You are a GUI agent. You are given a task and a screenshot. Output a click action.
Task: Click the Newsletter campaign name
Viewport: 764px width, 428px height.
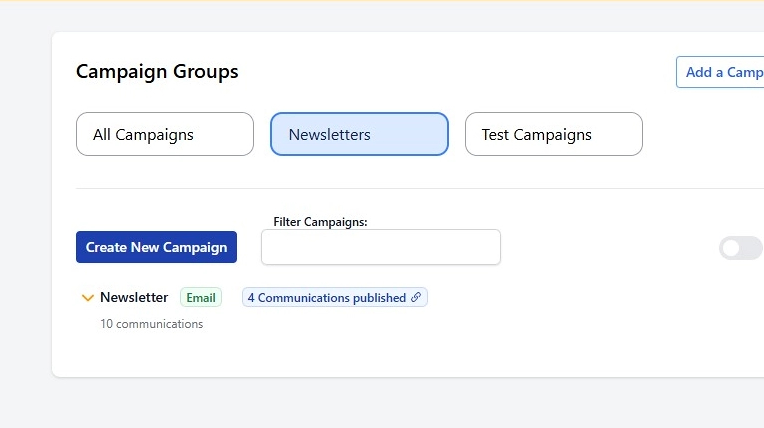click(134, 298)
